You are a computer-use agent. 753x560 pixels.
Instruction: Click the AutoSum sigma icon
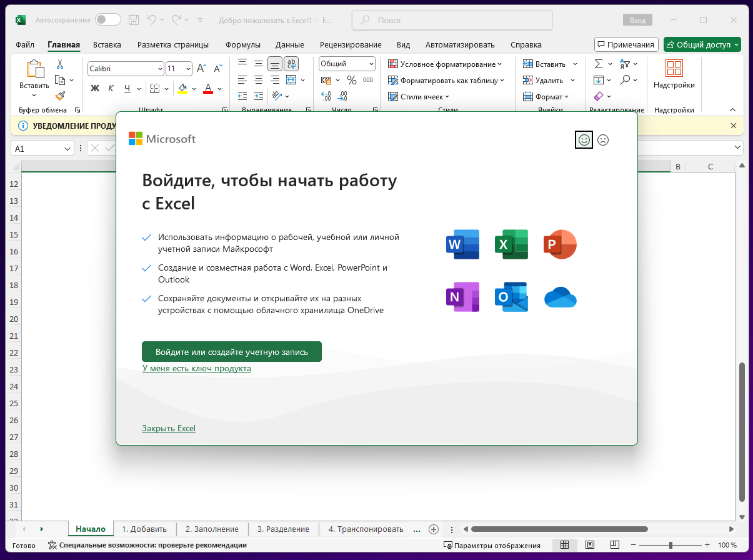599,64
